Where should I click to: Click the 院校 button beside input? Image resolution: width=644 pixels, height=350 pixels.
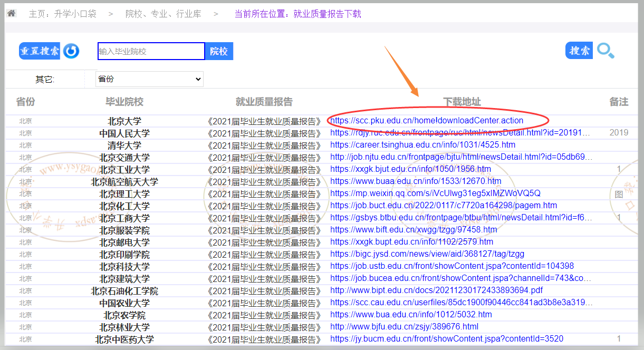tap(219, 51)
